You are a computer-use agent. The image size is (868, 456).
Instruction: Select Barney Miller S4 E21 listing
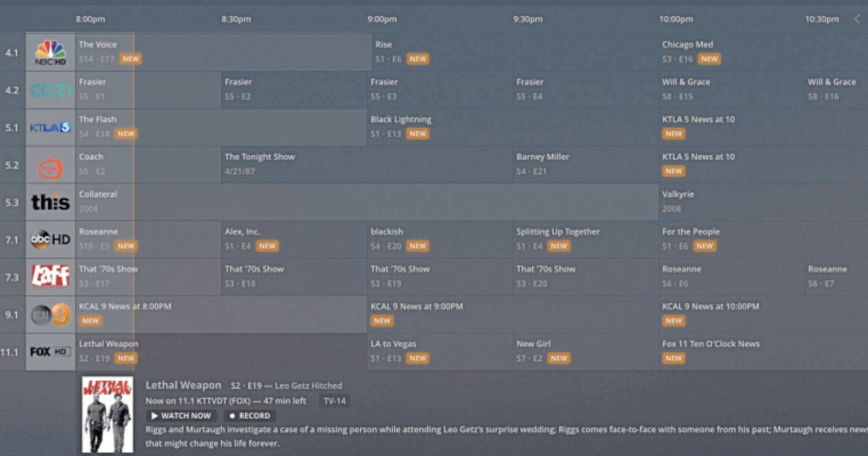click(586, 165)
